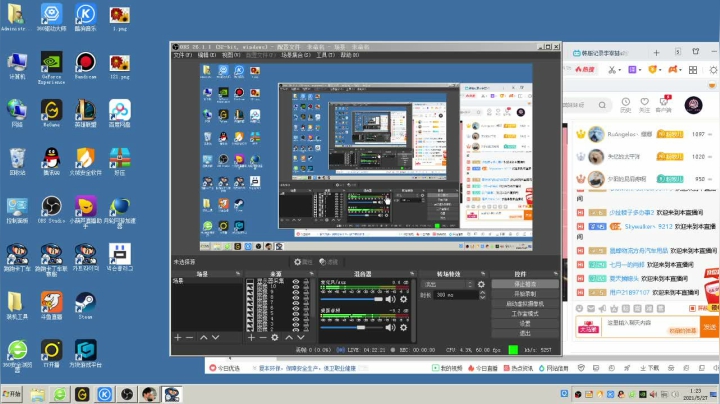Open the 桌面音频 mixer settings gear
The width and height of the screenshot is (720, 404).
coord(404,327)
